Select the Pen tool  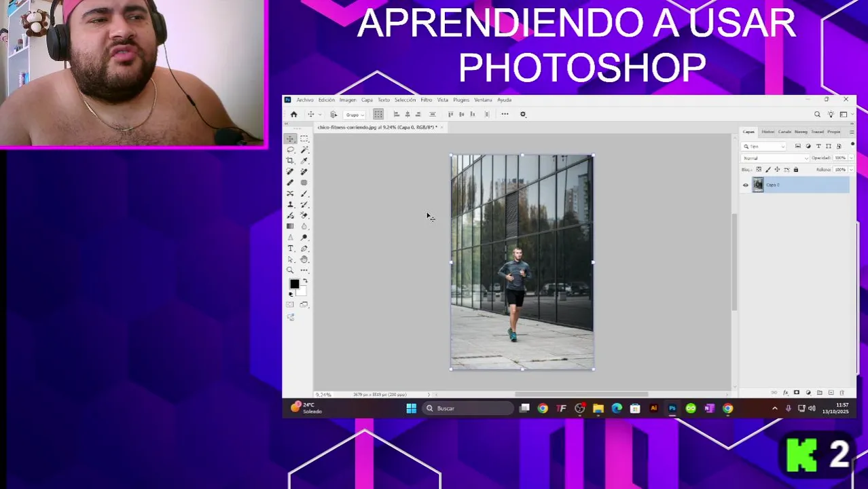coord(304,248)
